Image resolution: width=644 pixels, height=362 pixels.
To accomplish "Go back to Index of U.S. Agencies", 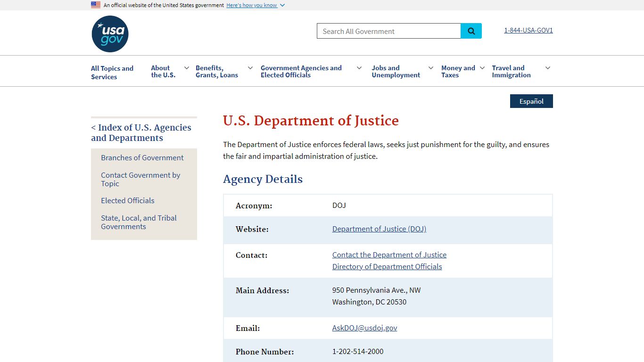I will coord(141,132).
